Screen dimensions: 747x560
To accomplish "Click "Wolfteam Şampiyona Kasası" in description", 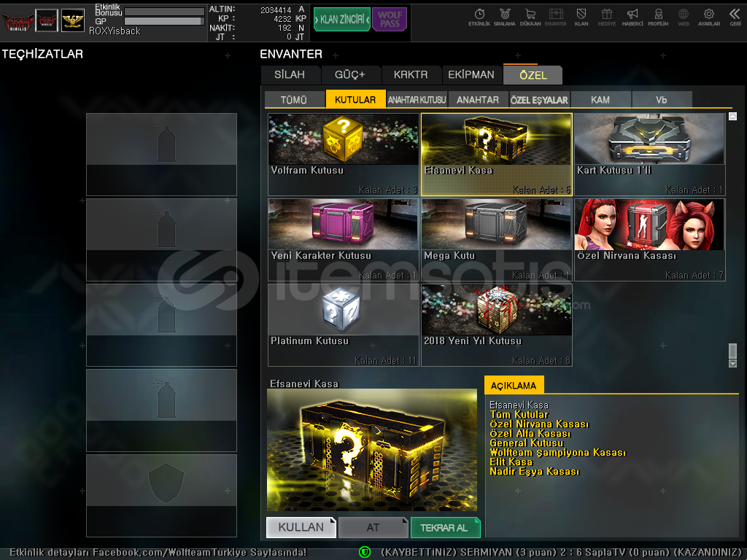I will 557,452.
